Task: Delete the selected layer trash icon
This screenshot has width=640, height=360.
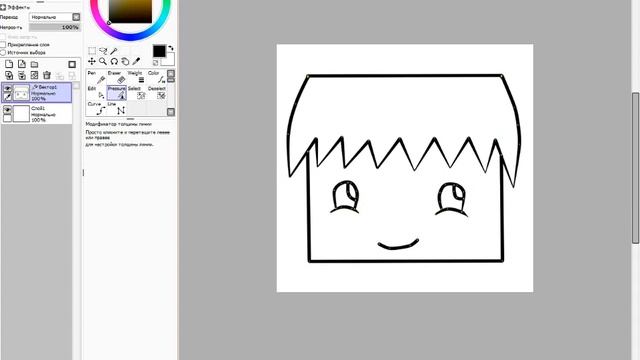Action: [x=47, y=75]
